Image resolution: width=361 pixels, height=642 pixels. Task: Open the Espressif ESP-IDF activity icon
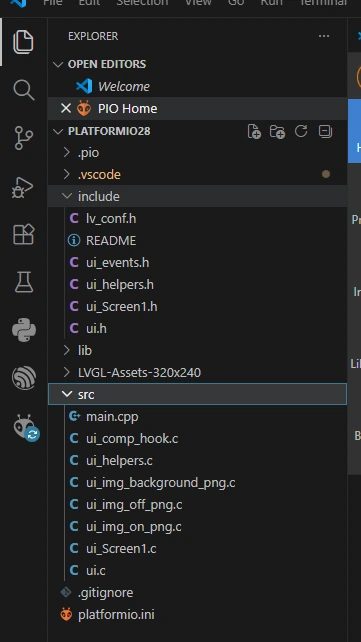[24, 378]
